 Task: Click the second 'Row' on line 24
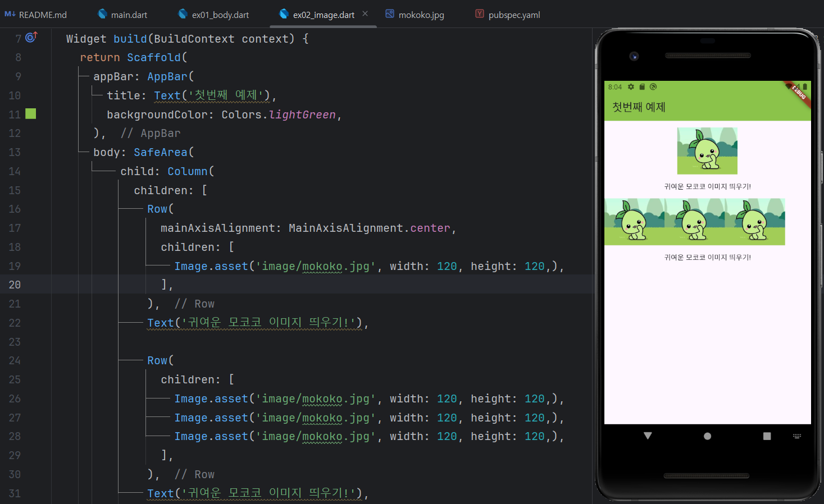[x=157, y=360]
